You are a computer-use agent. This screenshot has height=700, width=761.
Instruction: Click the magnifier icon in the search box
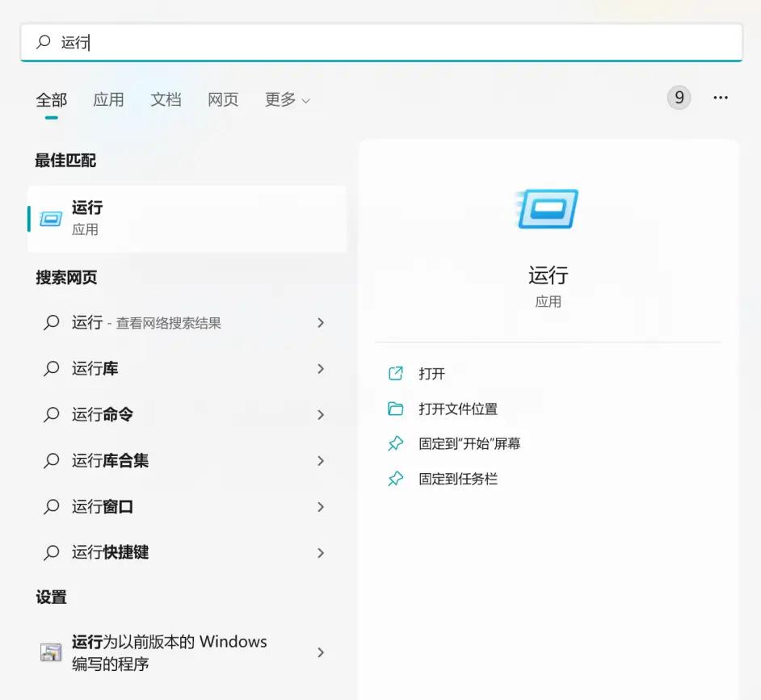pos(42,42)
